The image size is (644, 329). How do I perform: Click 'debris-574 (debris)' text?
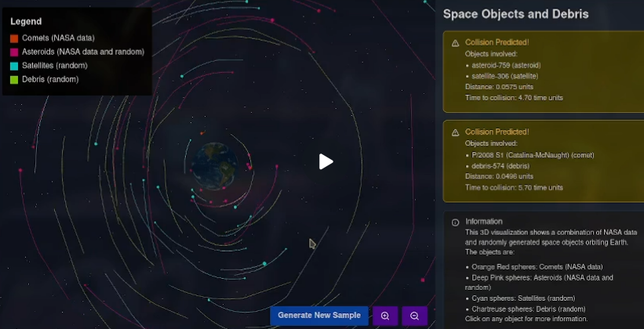click(x=500, y=166)
